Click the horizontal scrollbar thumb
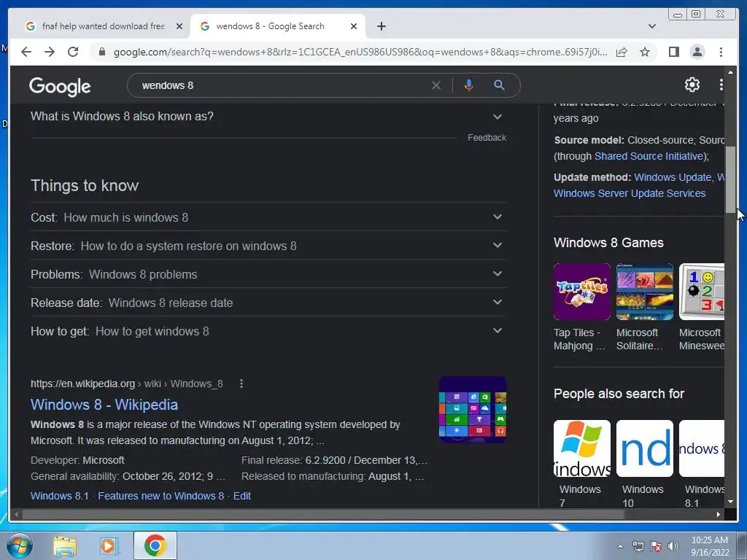Image resolution: width=747 pixels, height=560 pixels. click(x=323, y=514)
